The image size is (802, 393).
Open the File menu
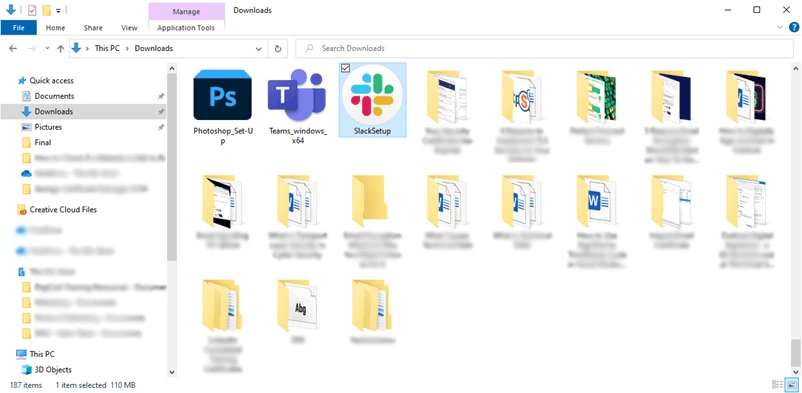point(18,28)
